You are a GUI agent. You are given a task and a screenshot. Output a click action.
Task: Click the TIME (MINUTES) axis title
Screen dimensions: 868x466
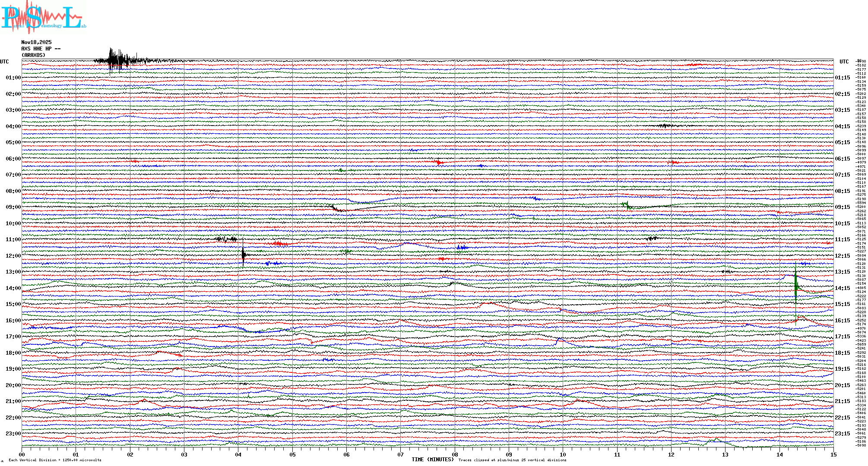click(432, 460)
